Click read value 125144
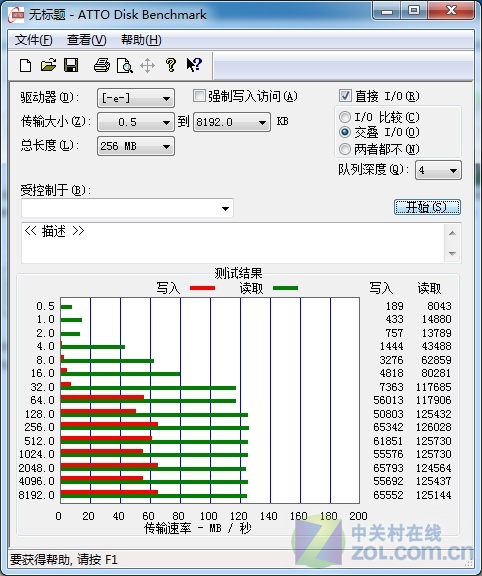This screenshot has height=576, width=482. pyautogui.click(x=434, y=495)
